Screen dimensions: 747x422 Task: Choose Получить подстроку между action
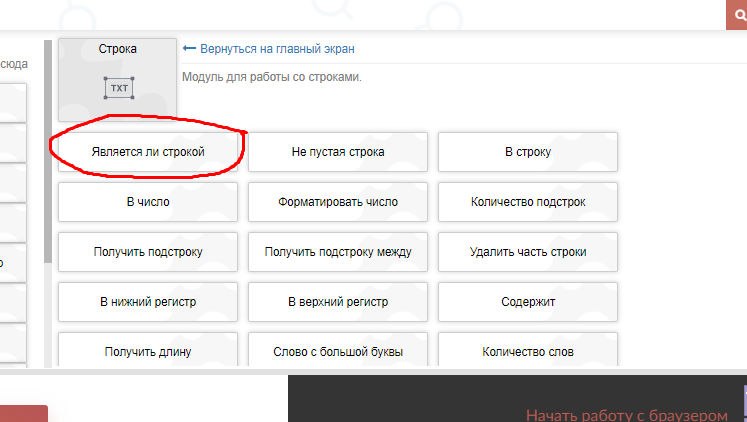coord(338,252)
